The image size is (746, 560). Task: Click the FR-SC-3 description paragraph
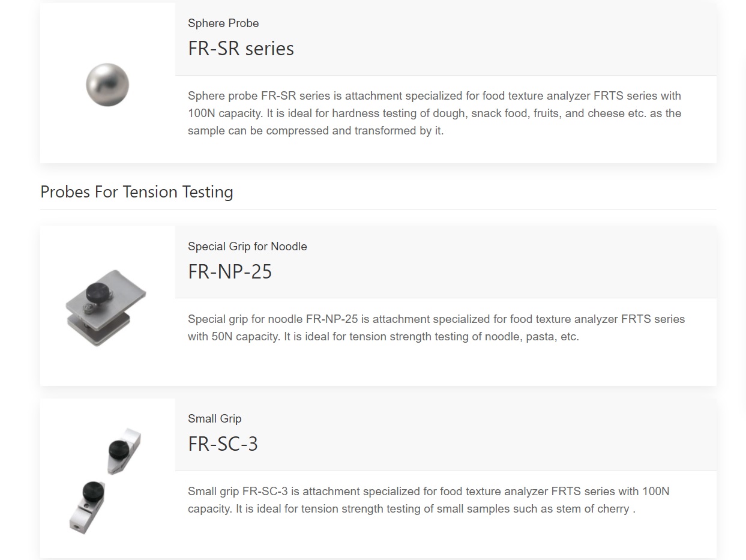429,500
